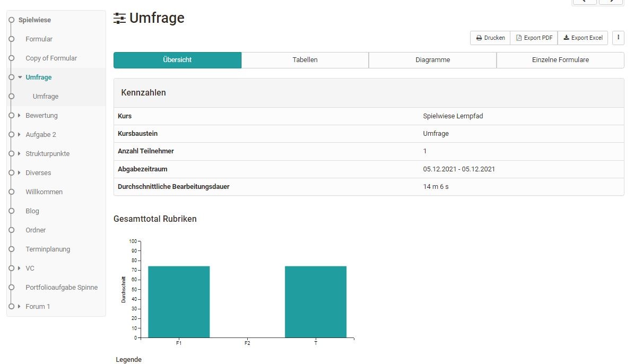Select the circle marker next to Formular
Screen dimensions: 634x364
(x=11, y=39)
